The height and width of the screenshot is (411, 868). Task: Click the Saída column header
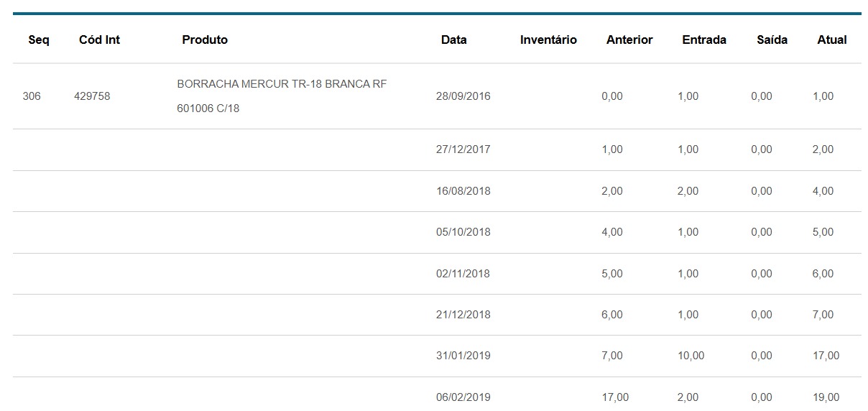772,40
